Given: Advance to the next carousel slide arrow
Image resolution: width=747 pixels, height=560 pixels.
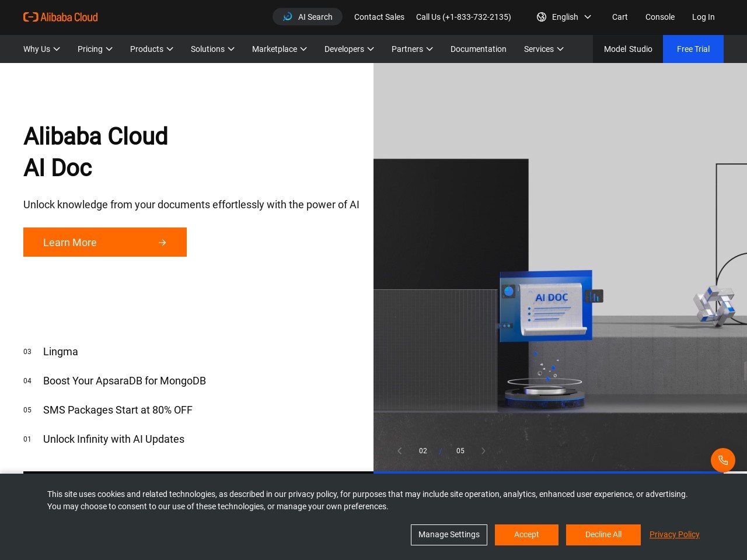Looking at the screenshot, I should [x=483, y=451].
